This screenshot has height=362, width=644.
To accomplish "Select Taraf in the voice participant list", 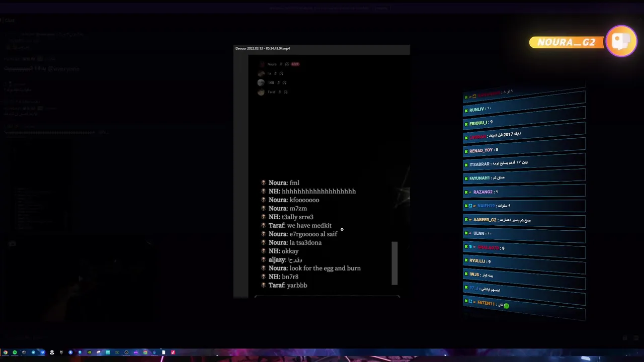I will [x=271, y=92].
